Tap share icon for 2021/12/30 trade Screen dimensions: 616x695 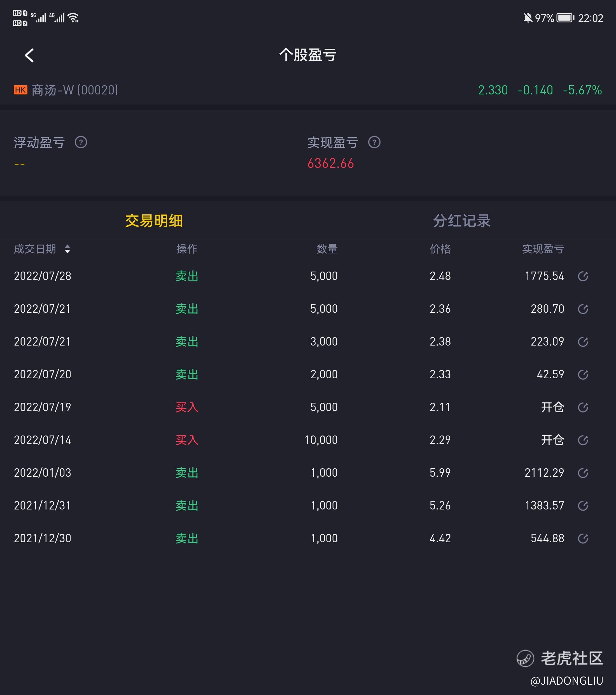coord(583,539)
